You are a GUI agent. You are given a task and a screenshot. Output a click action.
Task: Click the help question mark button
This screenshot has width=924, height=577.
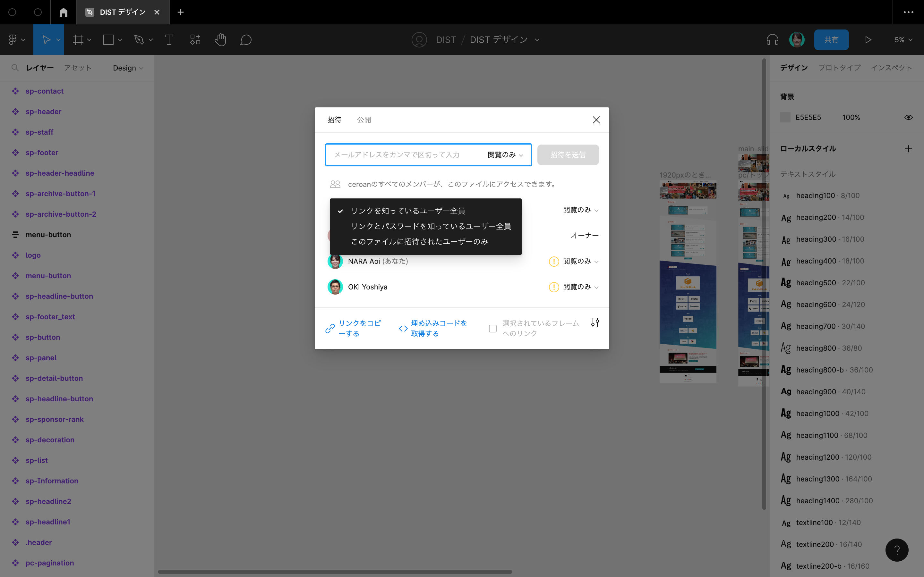tap(896, 549)
